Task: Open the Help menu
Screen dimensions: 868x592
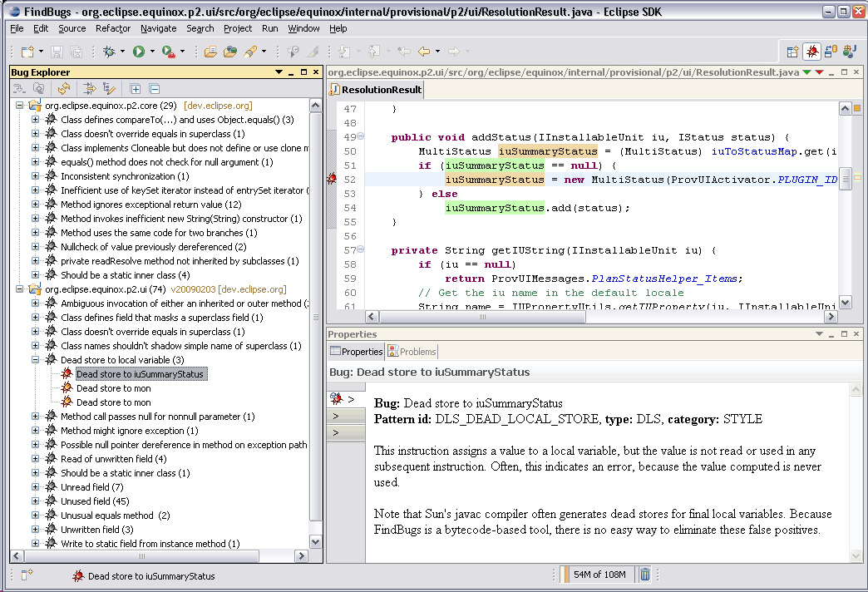Action: click(x=338, y=28)
